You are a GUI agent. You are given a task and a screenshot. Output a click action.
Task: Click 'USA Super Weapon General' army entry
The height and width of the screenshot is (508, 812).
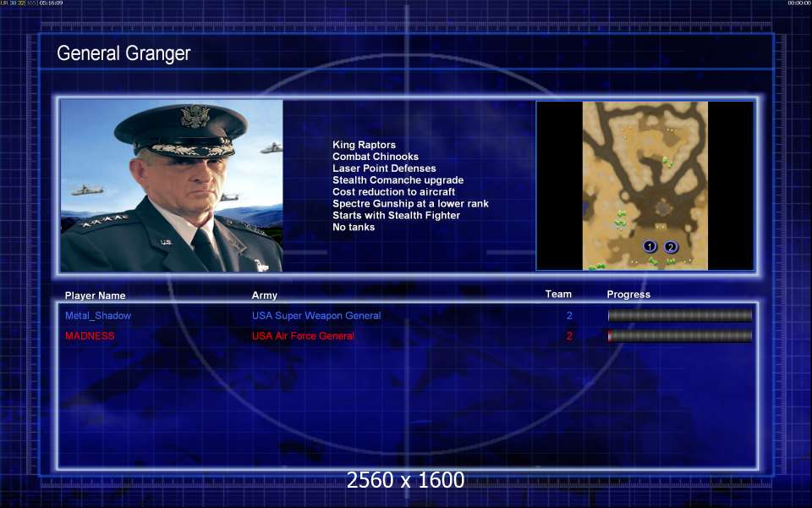click(x=316, y=316)
